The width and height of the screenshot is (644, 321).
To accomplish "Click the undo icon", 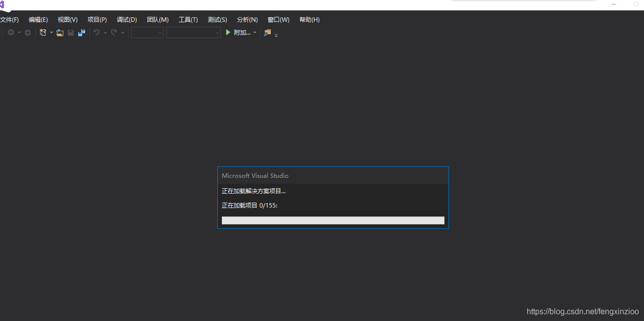I will pos(97,33).
